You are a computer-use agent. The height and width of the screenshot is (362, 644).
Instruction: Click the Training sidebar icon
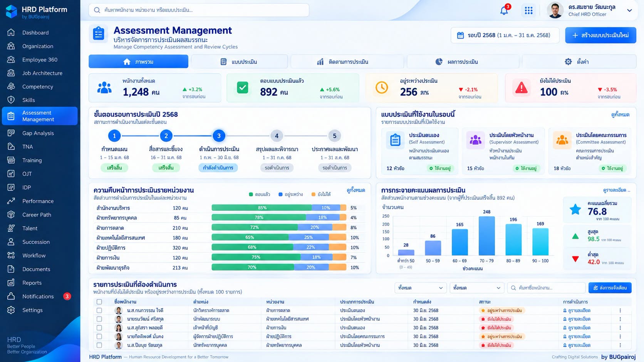tap(11, 160)
